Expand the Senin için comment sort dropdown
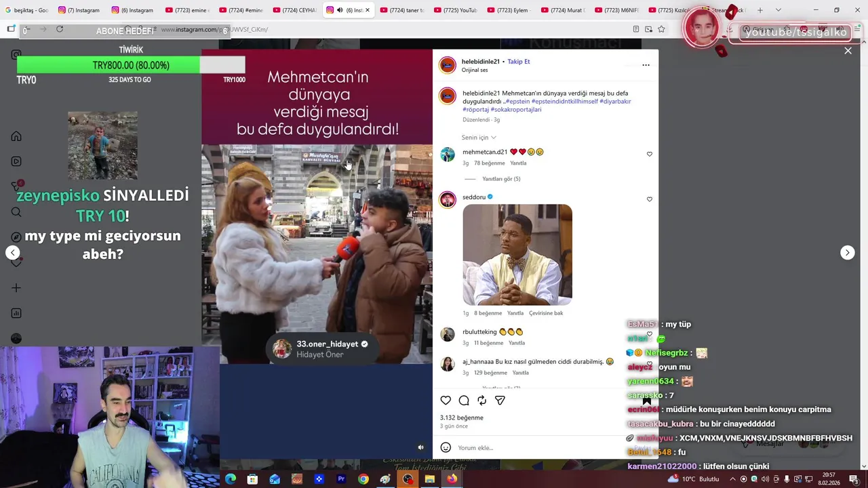Image resolution: width=868 pixels, height=488 pixels. click(479, 138)
